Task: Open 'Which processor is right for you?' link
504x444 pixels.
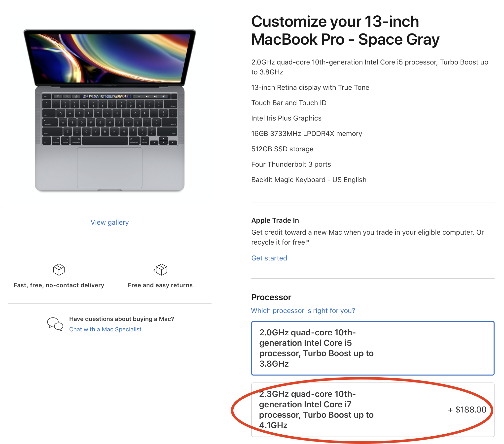Action: click(x=303, y=311)
